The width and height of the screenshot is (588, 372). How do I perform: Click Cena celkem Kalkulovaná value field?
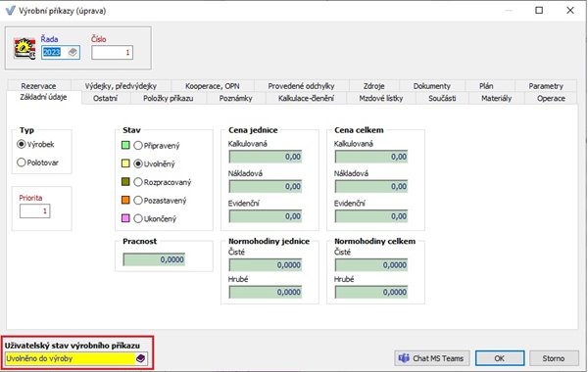click(x=371, y=157)
